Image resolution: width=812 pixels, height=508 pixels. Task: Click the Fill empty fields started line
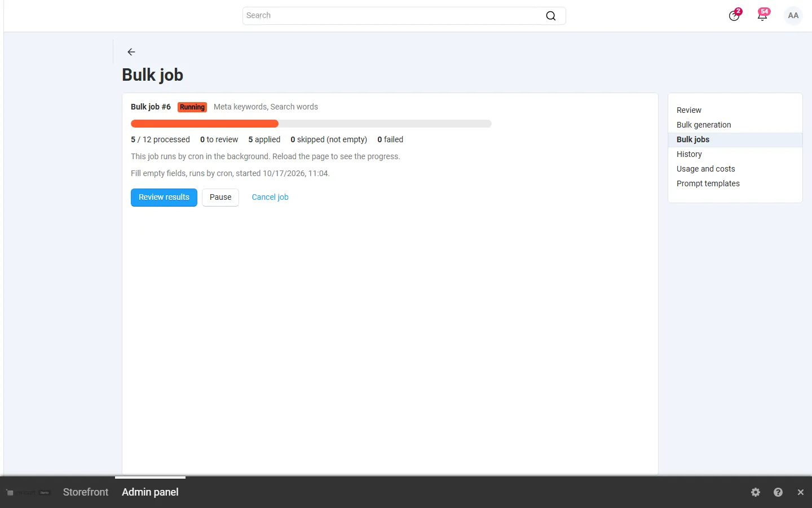coord(230,173)
